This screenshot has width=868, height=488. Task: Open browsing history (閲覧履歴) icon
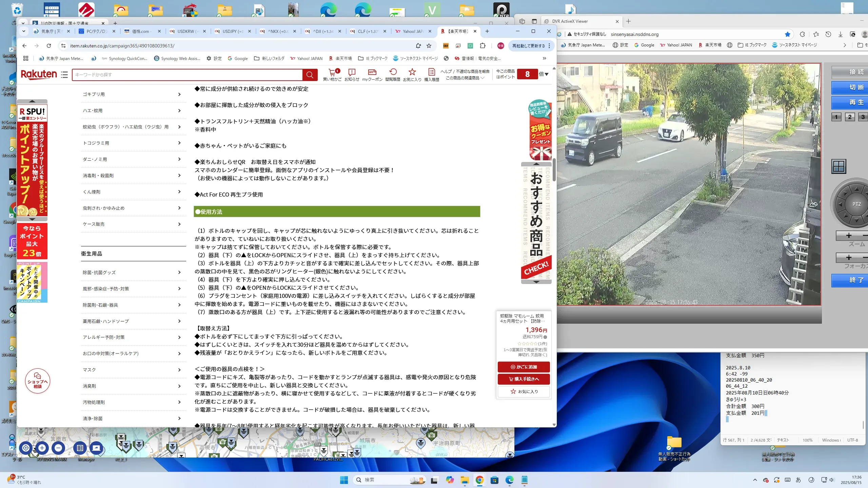(x=393, y=72)
